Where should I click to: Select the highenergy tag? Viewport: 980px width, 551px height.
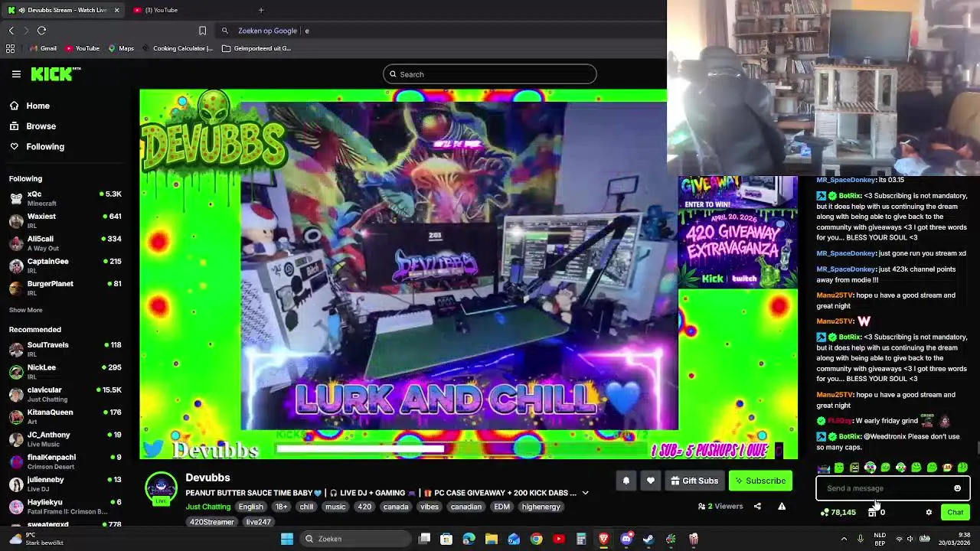pos(541,507)
